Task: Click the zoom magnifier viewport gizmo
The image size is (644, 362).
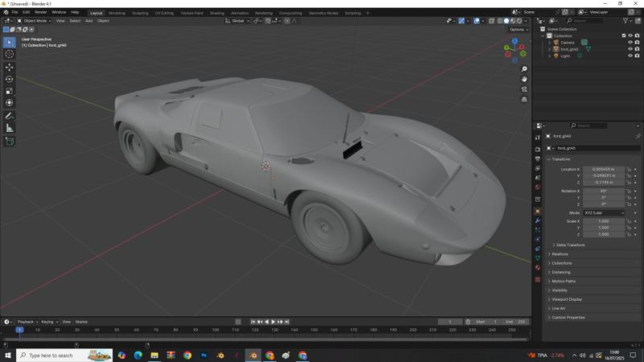Action: point(524,69)
